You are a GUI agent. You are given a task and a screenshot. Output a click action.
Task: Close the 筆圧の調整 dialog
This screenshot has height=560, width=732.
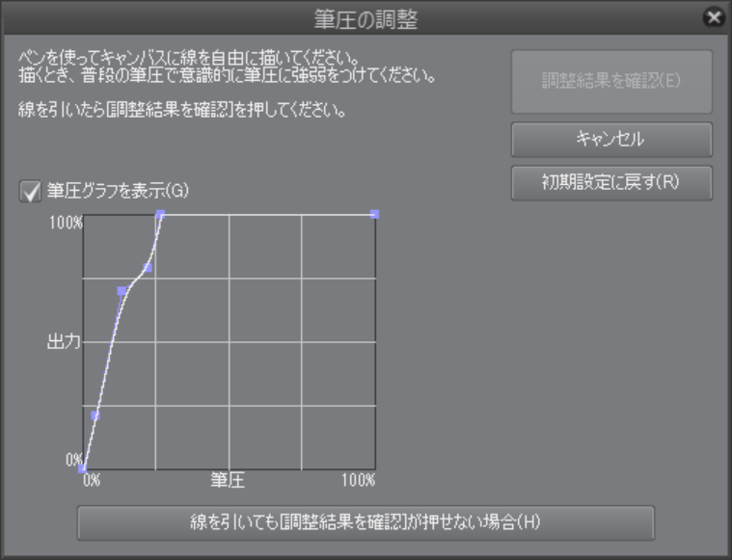(714, 17)
